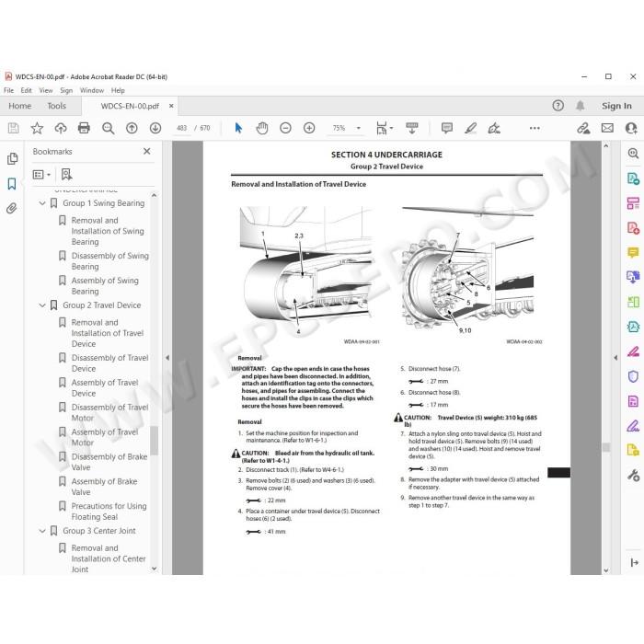Viewport: 644px width, 644px height.
Task: Click the page number field
Action: pos(181,128)
